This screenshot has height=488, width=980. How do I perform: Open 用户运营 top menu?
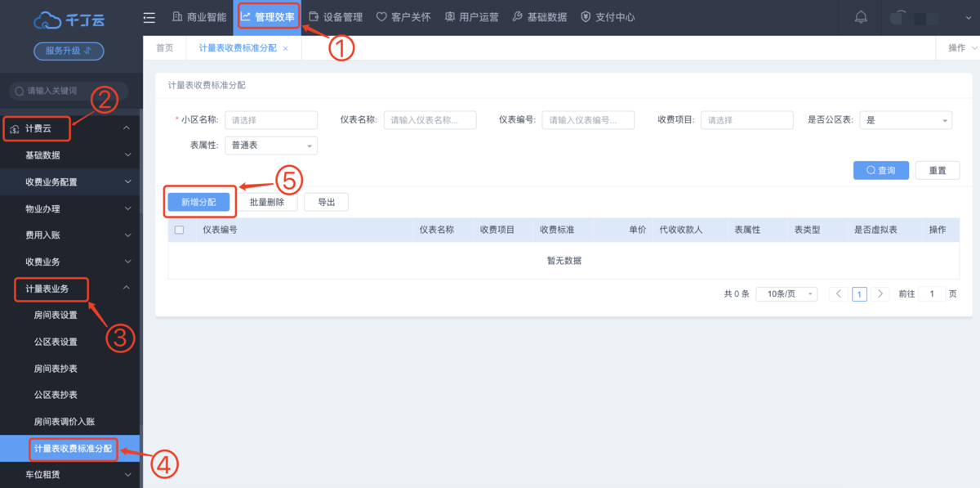471,17
